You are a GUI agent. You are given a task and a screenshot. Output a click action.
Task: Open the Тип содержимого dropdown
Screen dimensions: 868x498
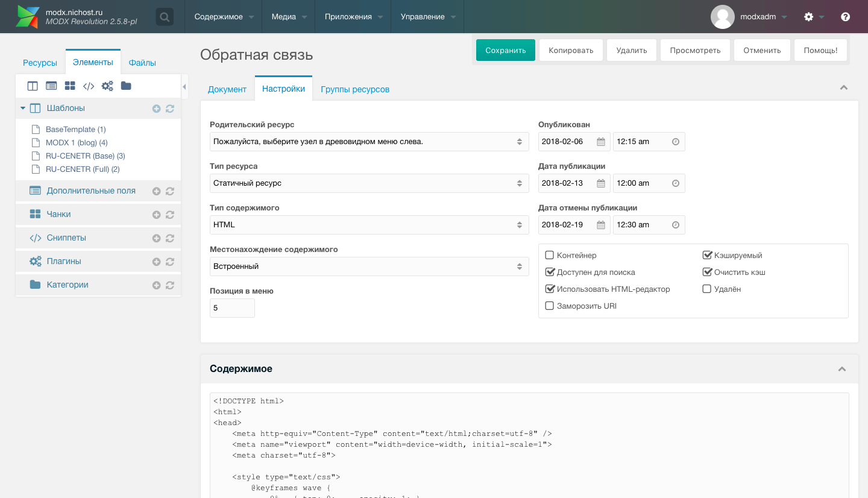[369, 225]
